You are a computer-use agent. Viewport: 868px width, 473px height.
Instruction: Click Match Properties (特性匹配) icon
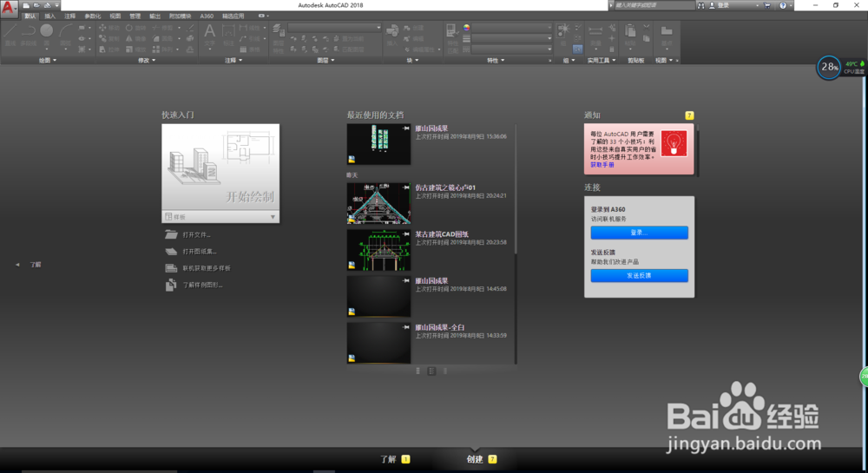pos(452,38)
